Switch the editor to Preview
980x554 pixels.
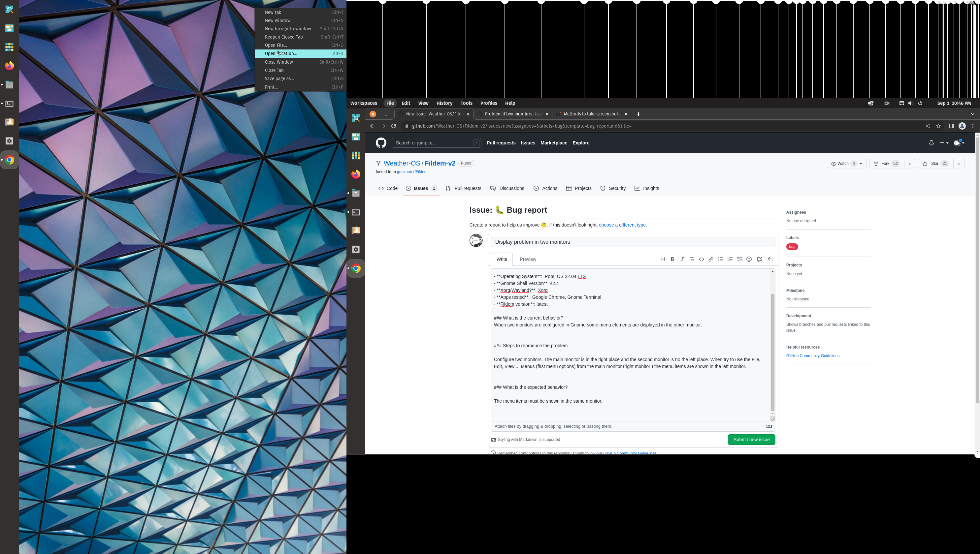tap(528, 259)
